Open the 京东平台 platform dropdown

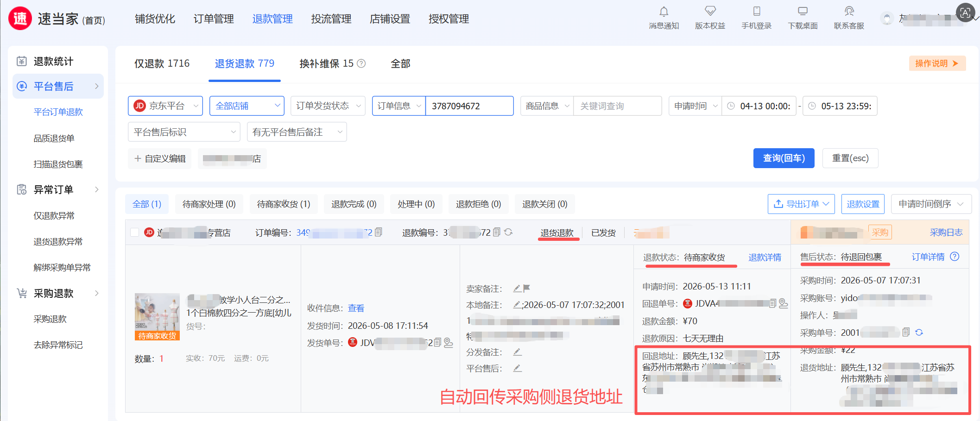tap(165, 106)
